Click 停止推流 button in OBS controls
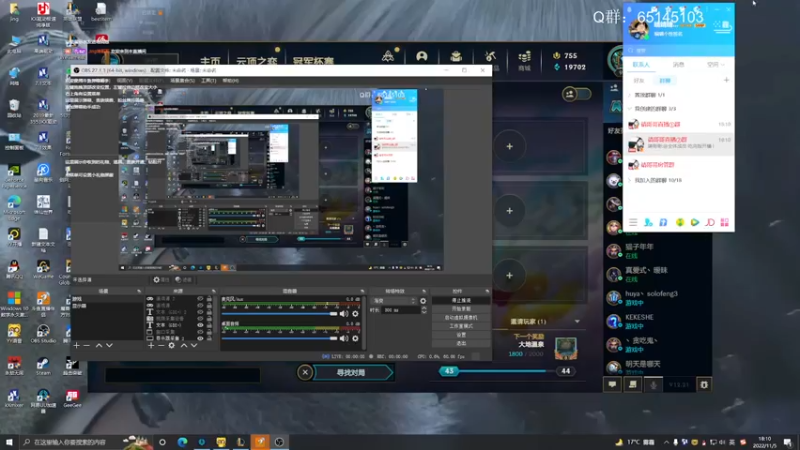Image resolution: width=800 pixels, height=450 pixels. tap(461, 301)
